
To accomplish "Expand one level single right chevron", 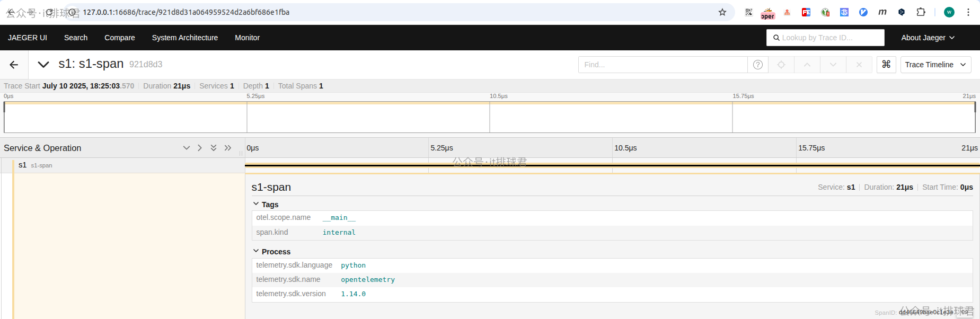I will click(x=200, y=148).
